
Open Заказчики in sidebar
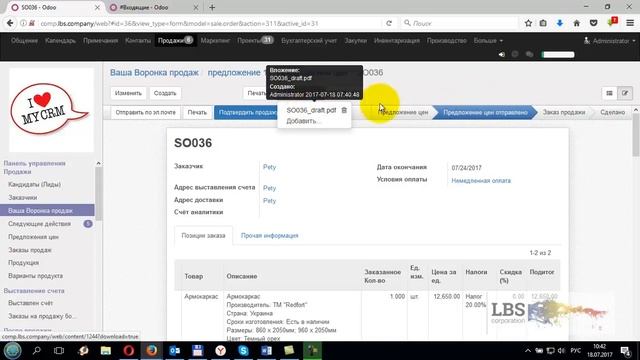(22, 198)
